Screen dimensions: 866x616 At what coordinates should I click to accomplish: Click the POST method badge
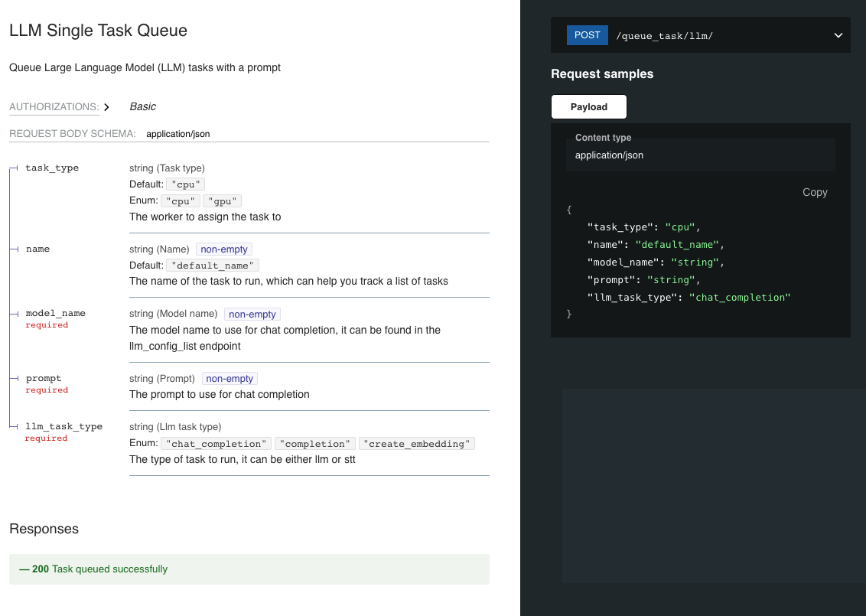pos(587,35)
